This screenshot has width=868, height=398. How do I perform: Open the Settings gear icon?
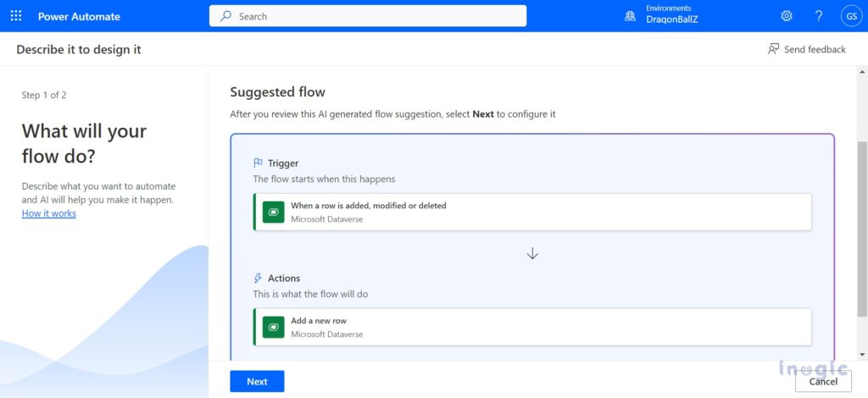787,16
